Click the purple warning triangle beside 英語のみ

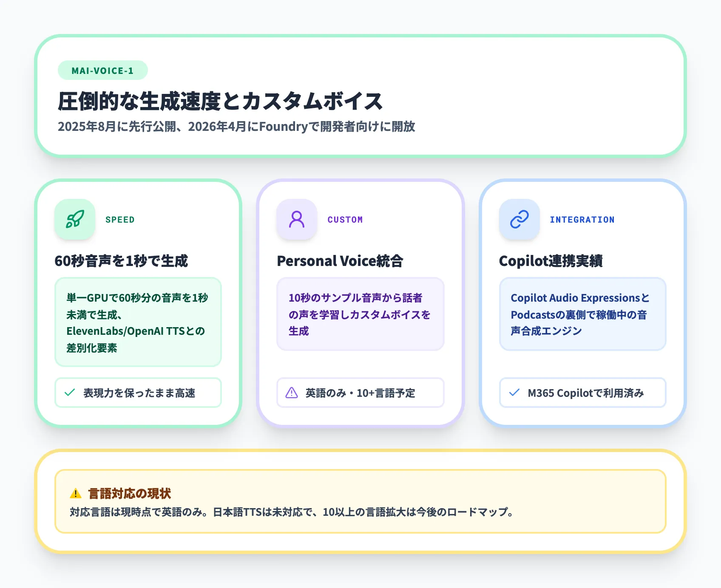[x=292, y=393]
